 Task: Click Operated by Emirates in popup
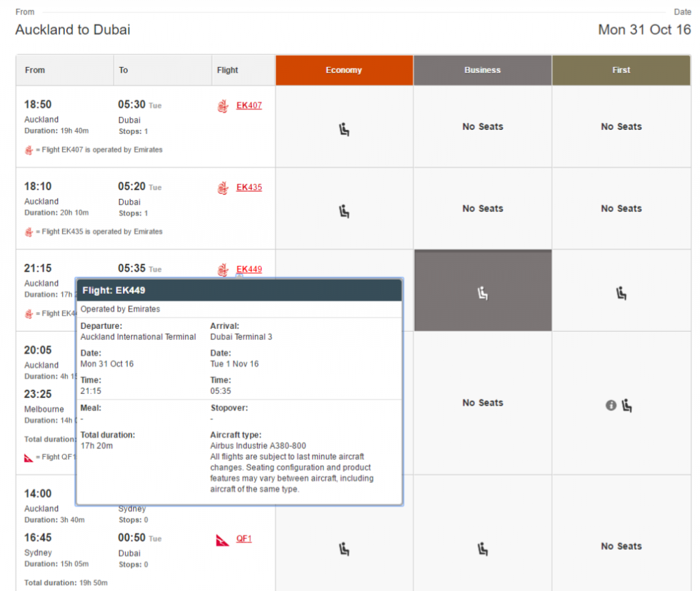120,309
